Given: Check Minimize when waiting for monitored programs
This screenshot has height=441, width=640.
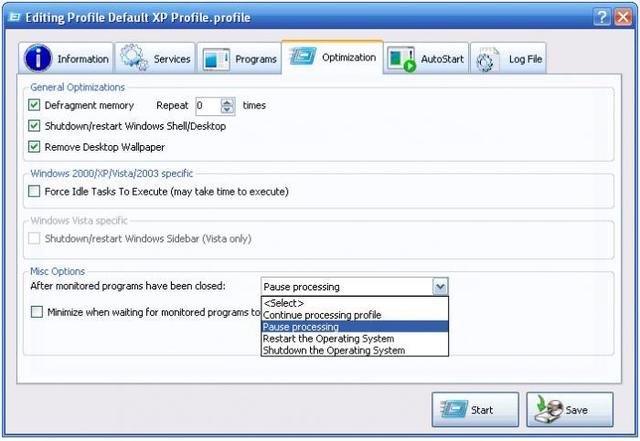Looking at the screenshot, I should point(37,312).
